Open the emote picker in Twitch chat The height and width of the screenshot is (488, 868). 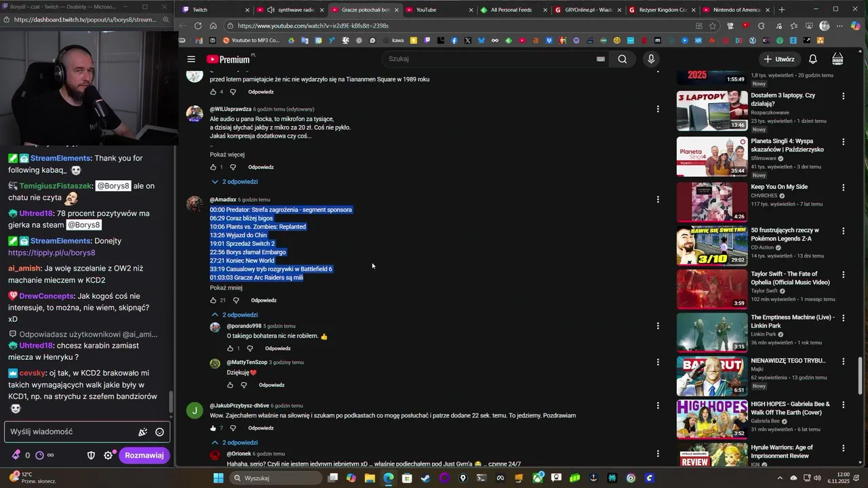[x=159, y=432]
